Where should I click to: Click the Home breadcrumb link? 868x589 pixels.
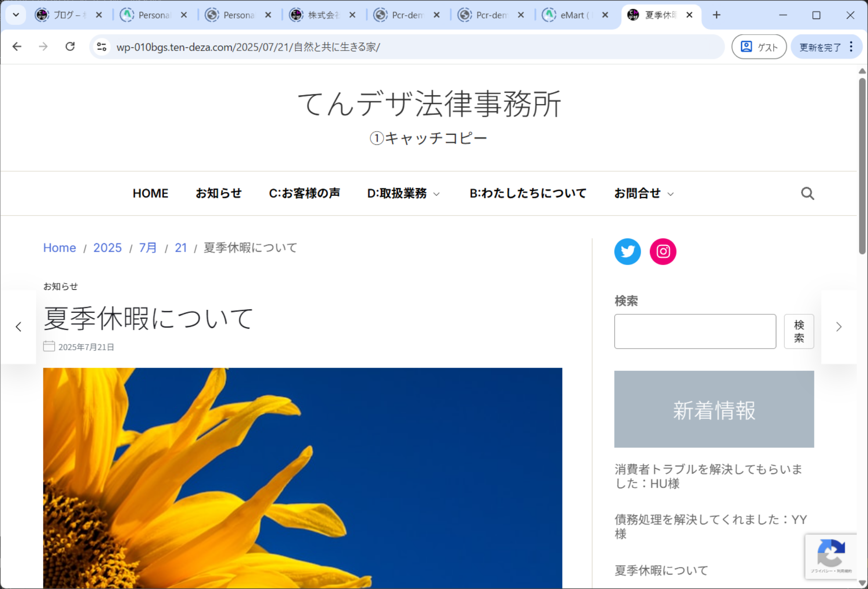60,248
